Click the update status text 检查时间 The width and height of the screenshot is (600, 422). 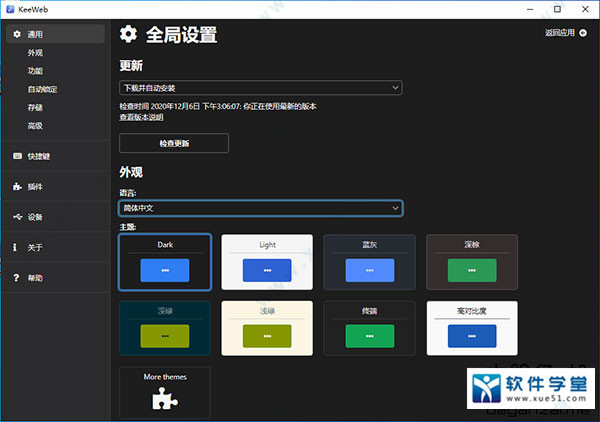tap(218, 106)
